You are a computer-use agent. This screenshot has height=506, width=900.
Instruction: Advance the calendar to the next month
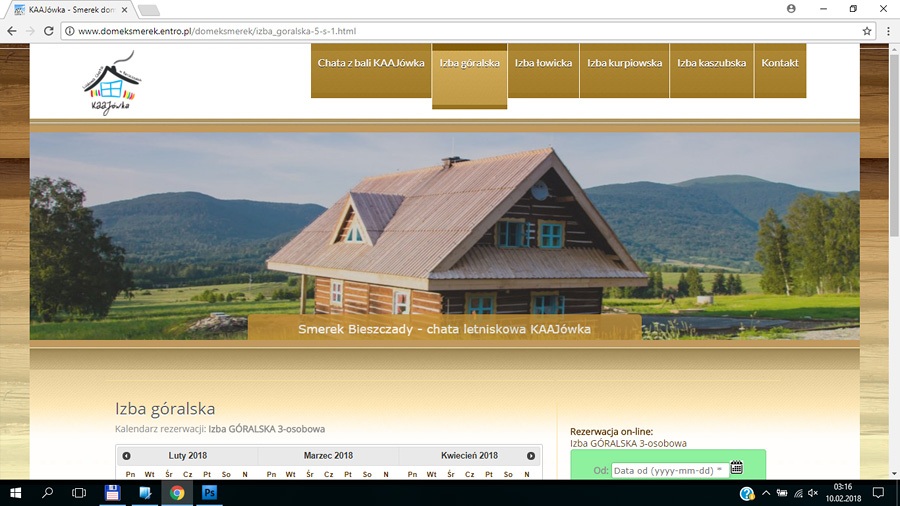pos(531,456)
